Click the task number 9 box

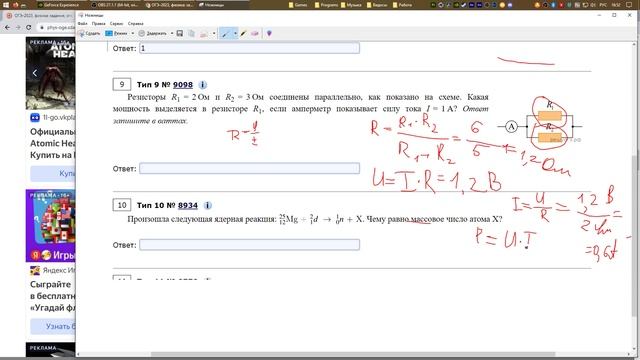coord(122,84)
